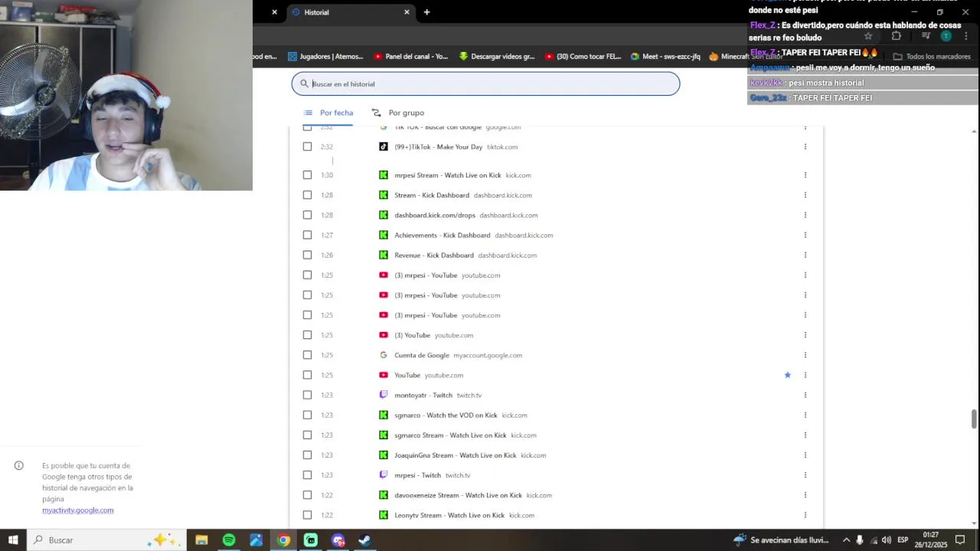This screenshot has width=980, height=551.
Task: Click the taskbar clock showing 01:27
Action: pyautogui.click(x=931, y=540)
